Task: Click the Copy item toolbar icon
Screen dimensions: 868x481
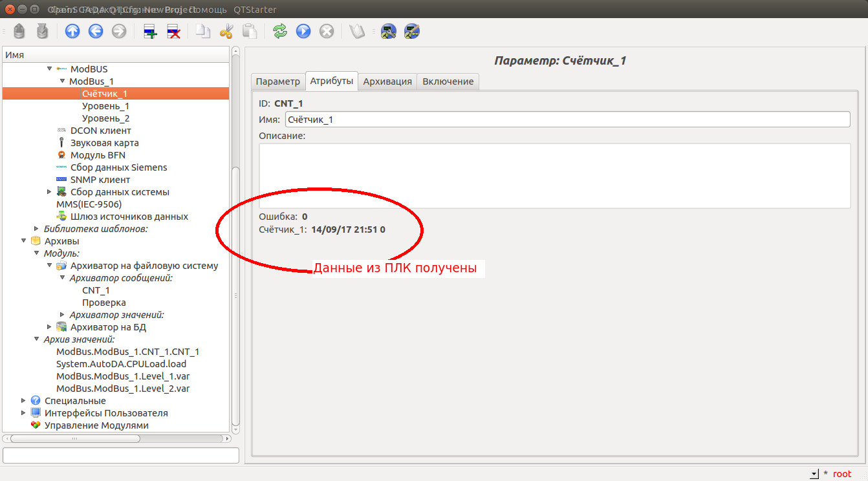Action: (203, 31)
